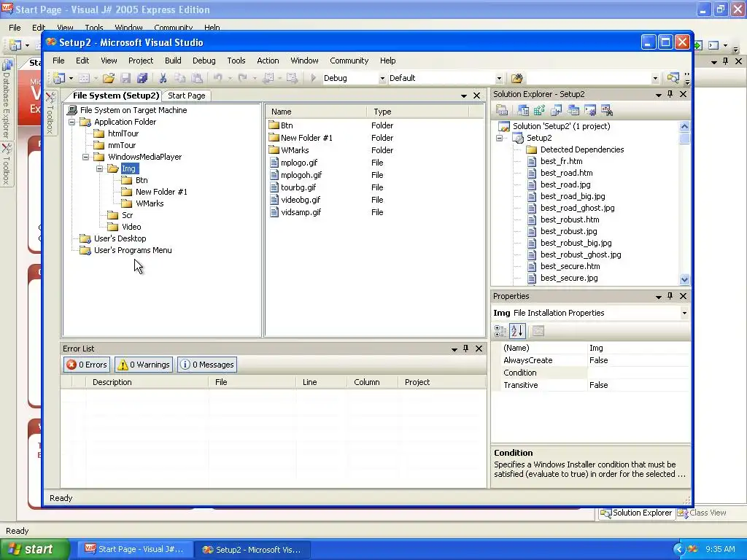Open the Debug configuration dropdown
The width and height of the screenshot is (747, 560).
(382, 79)
